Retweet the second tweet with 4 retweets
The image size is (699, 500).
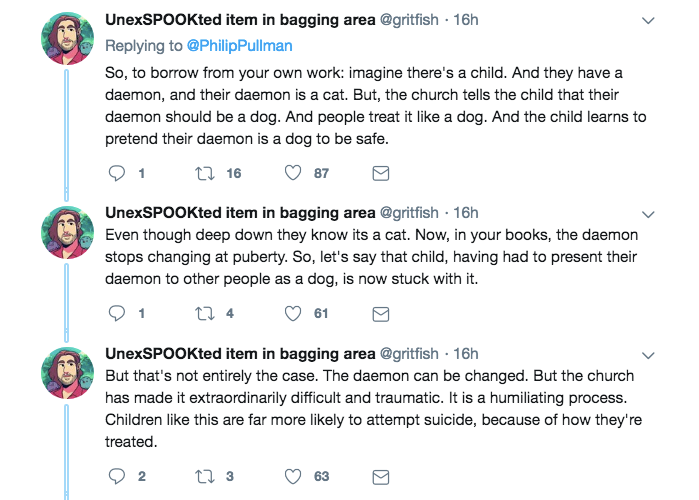203,313
